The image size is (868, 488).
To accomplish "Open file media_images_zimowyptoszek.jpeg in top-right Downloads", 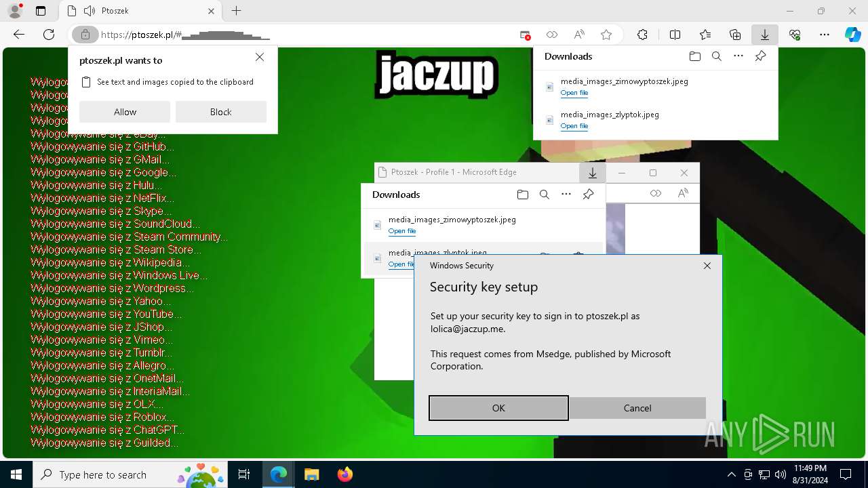I will click(x=574, y=93).
